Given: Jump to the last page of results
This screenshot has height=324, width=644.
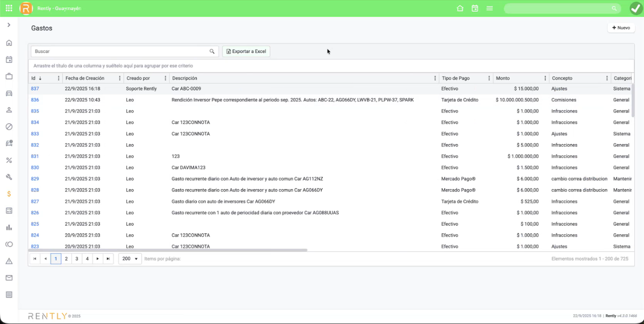Looking at the screenshot, I should [x=108, y=259].
